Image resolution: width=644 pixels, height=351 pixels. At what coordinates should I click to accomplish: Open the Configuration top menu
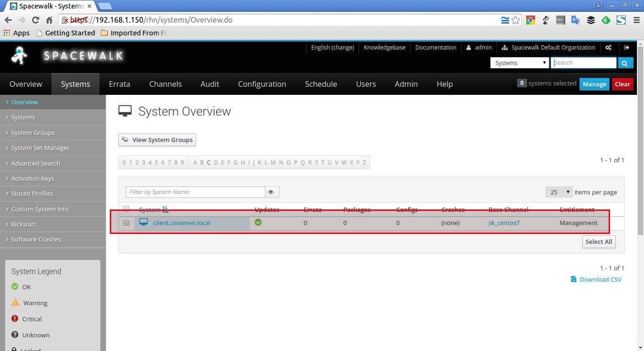262,84
